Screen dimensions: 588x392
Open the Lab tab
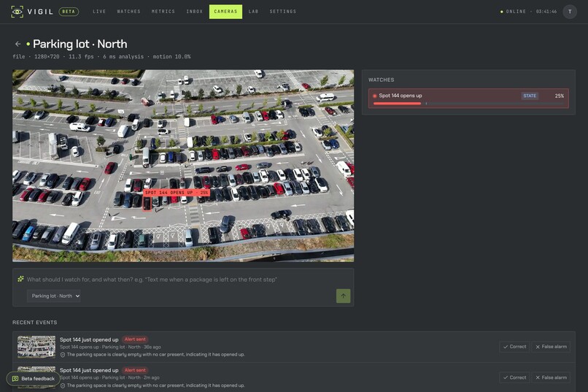point(253,12)
